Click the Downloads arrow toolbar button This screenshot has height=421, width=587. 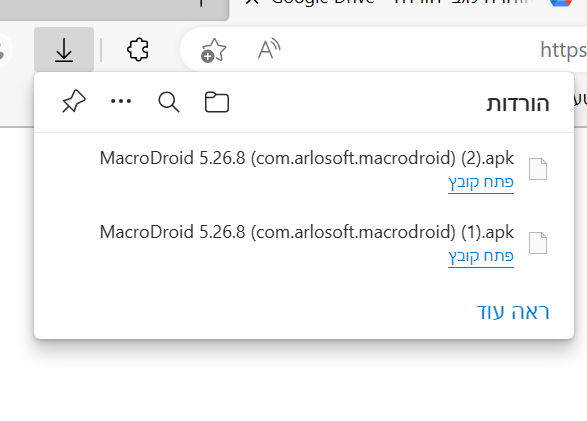point(64,49)
